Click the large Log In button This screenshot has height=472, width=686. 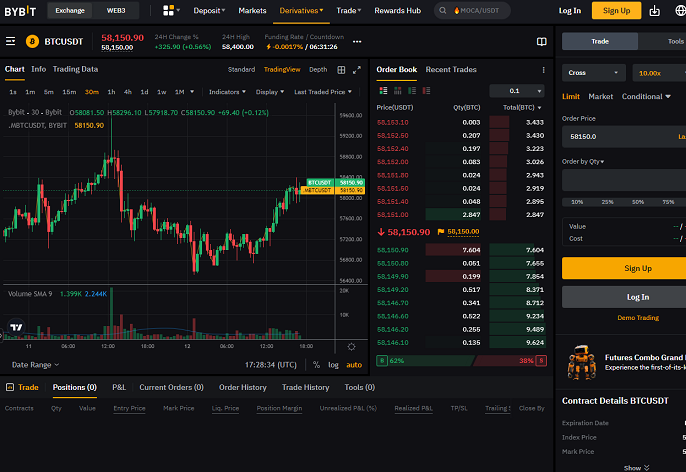point(624,297)
